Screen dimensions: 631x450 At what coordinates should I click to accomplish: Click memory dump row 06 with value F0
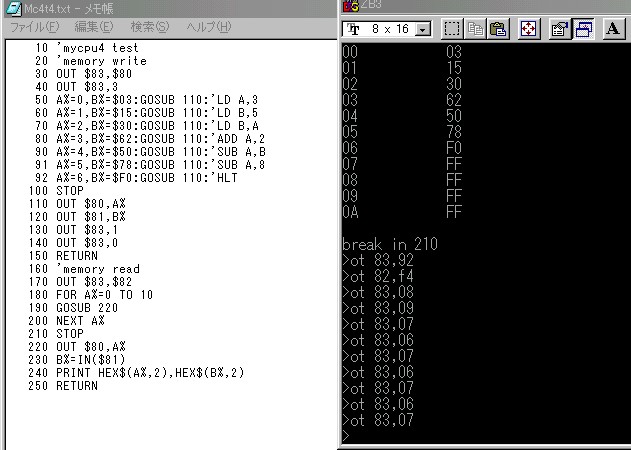(x=402, y=148)
